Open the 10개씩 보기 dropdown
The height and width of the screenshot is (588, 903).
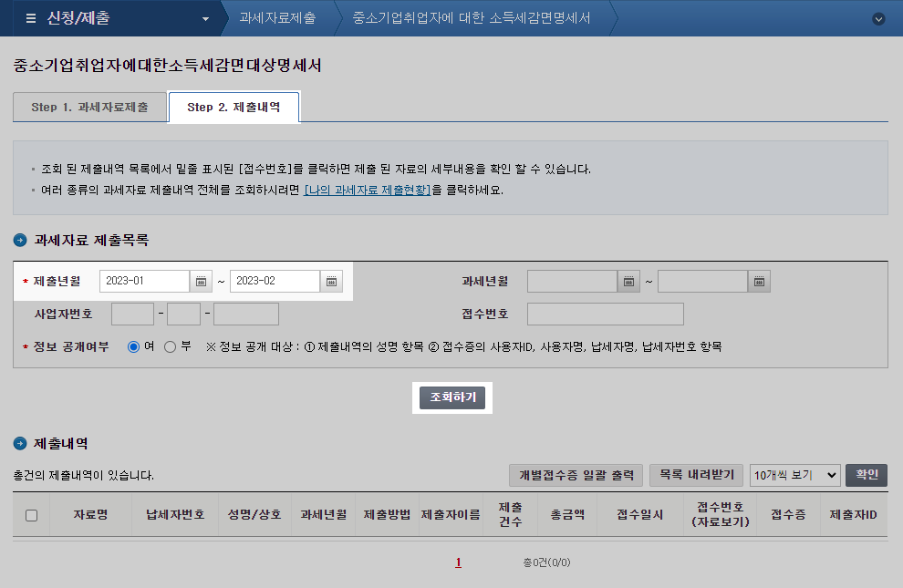point(794,475)
